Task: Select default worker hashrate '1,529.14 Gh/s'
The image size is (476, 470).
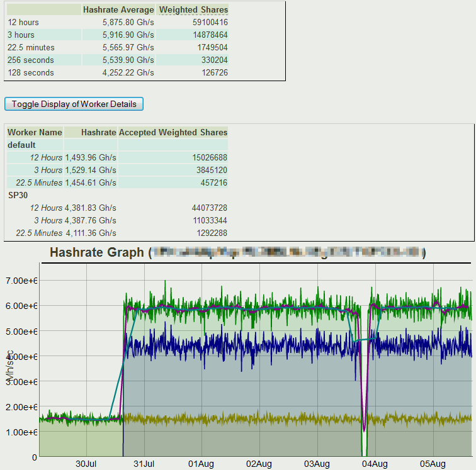Action: [91, 171]
